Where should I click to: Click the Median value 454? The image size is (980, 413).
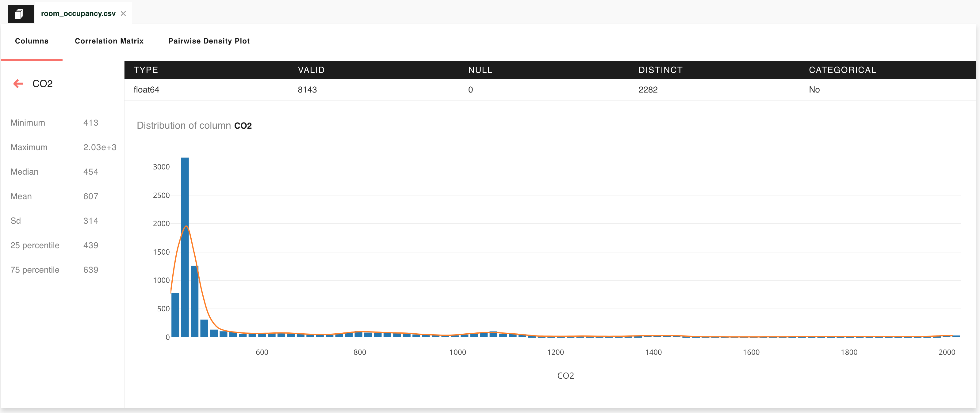pos(90,172)
